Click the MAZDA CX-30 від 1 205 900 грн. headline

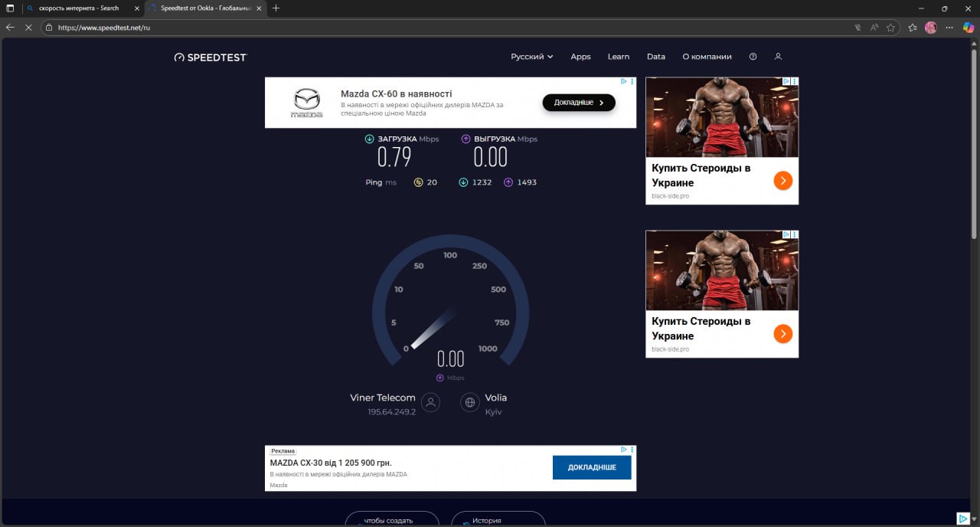coord(331,463)
